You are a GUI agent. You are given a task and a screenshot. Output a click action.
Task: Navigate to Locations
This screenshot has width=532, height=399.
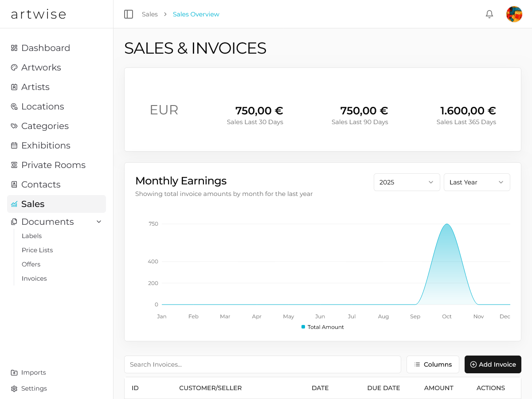56,106
